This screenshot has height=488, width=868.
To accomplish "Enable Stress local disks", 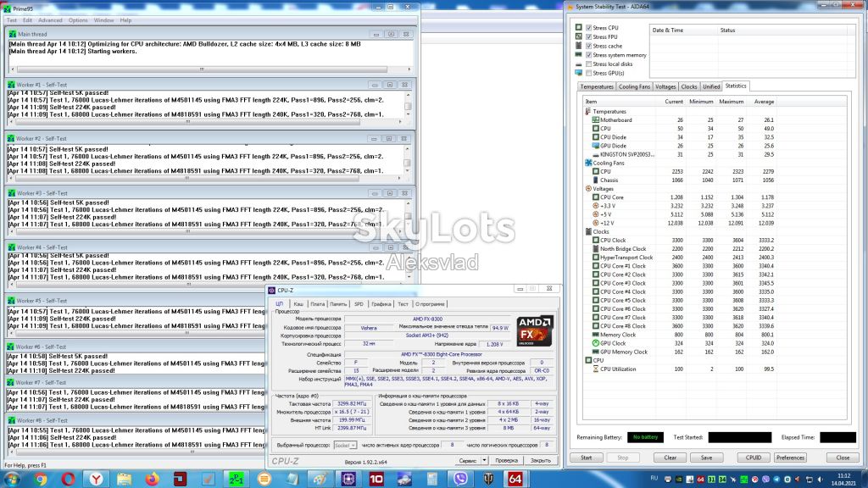I will tap(588, 64).
